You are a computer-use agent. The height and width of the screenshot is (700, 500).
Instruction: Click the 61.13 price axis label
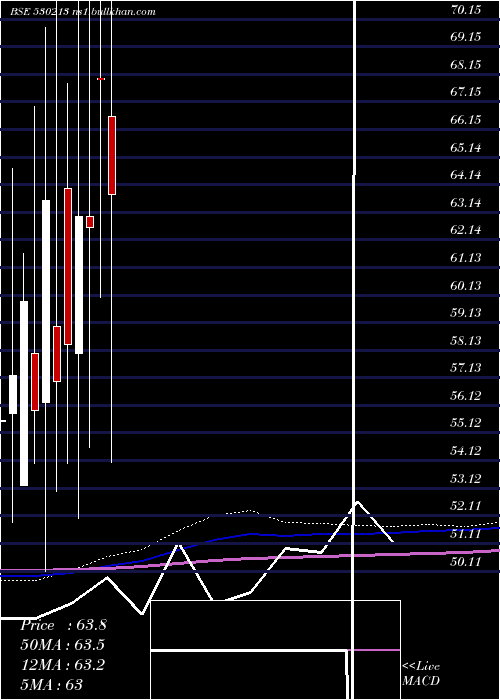466,258
